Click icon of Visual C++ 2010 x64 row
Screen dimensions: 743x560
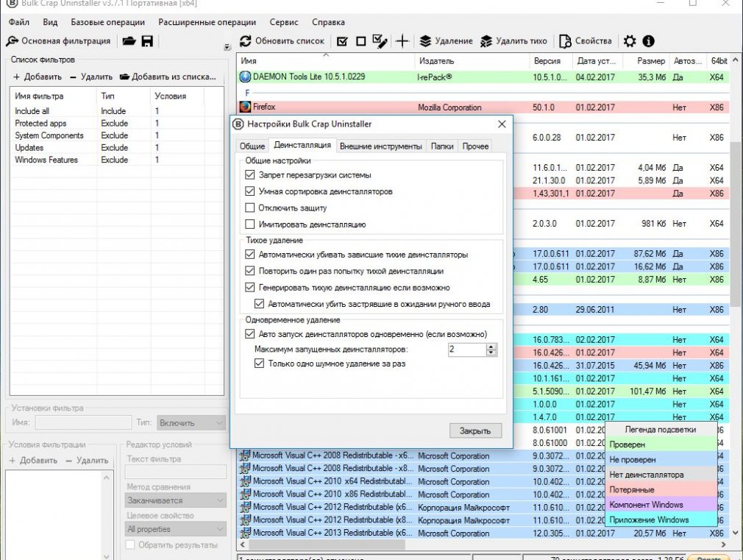point(245,481)
